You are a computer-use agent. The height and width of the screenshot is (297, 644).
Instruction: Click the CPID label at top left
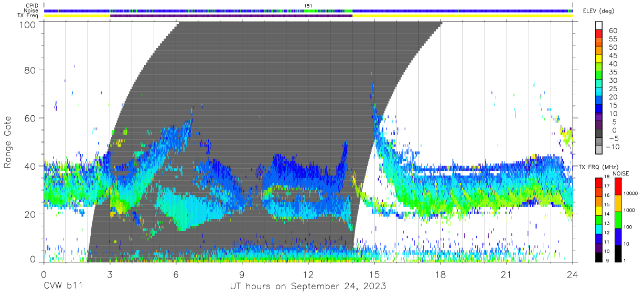[31, 5]
